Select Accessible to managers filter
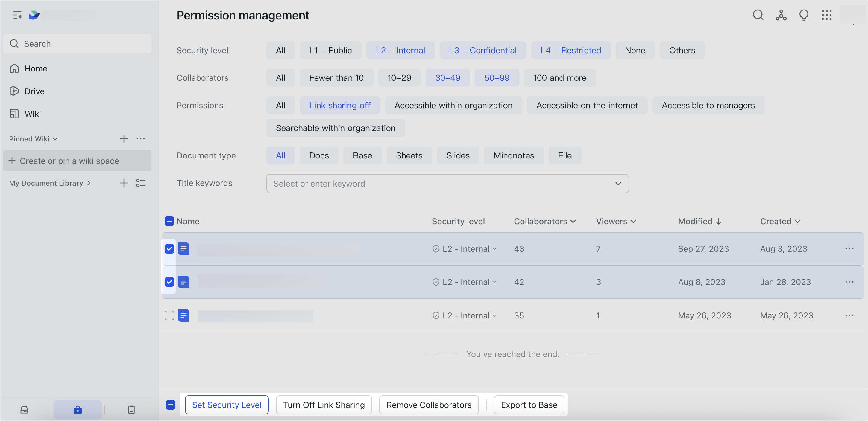The width and height of the screenshot is (868, 421). (x=708, y=105)
